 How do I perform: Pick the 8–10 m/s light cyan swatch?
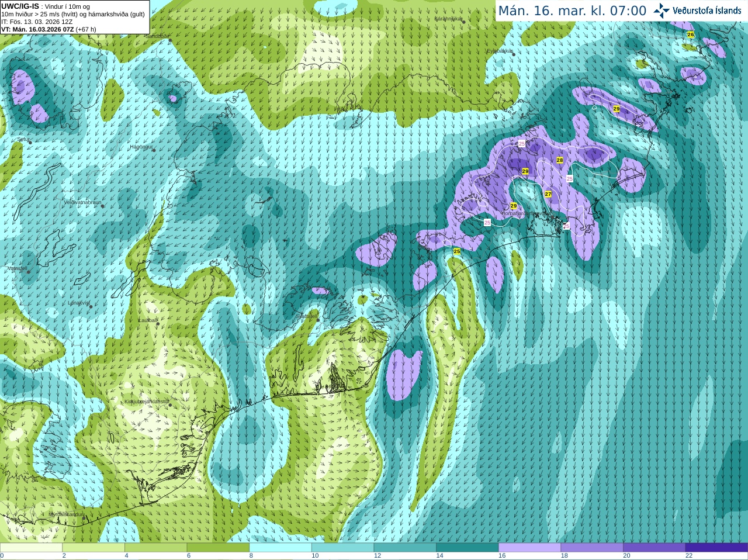[280, 548]
